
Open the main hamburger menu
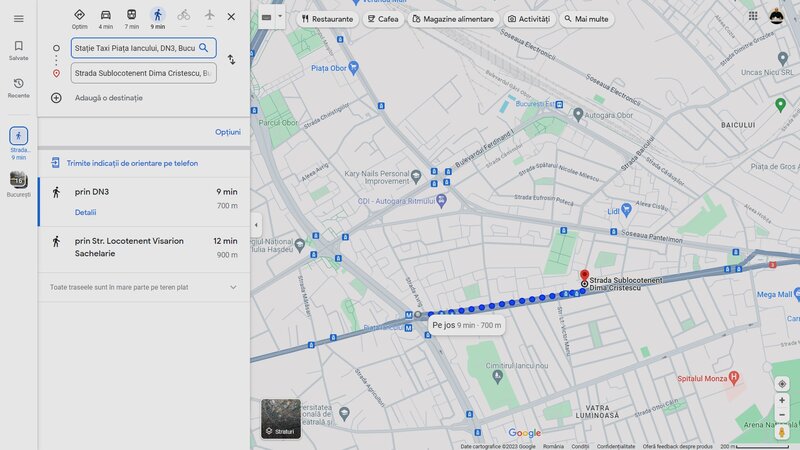(x=18, y=19)
